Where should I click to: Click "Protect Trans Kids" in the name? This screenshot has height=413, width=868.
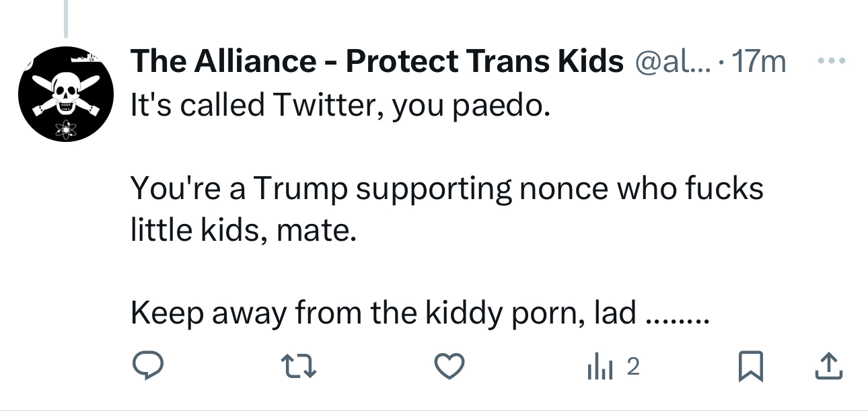pyautogui.click(x=484, y=63)
